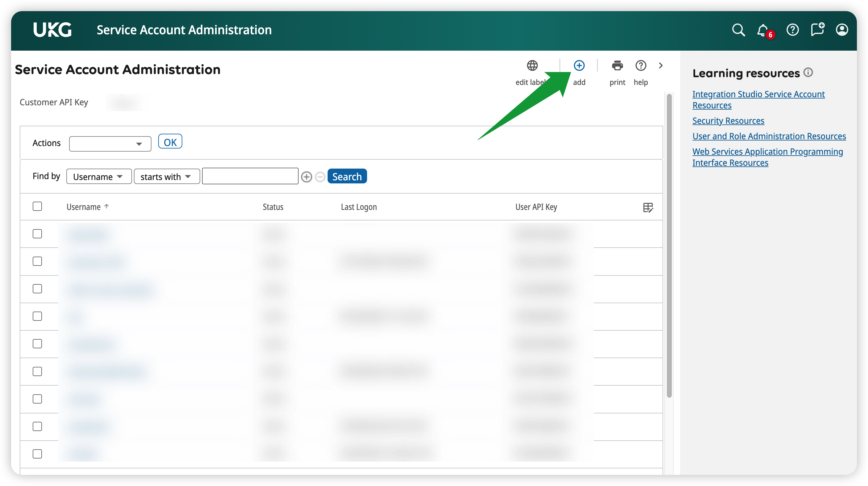Screen dimensions: 868x486
Task: Open the Username find-by dropdown
Action: 98,177
